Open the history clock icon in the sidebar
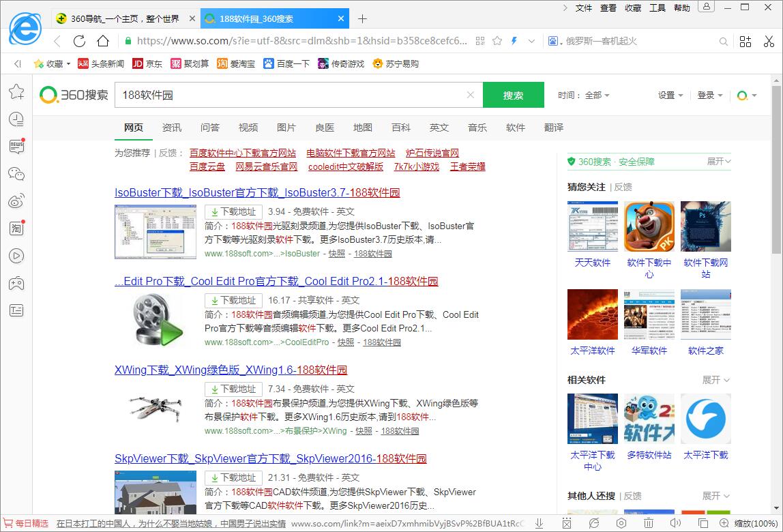Screen dimensions: 783x532 [16, 119]
